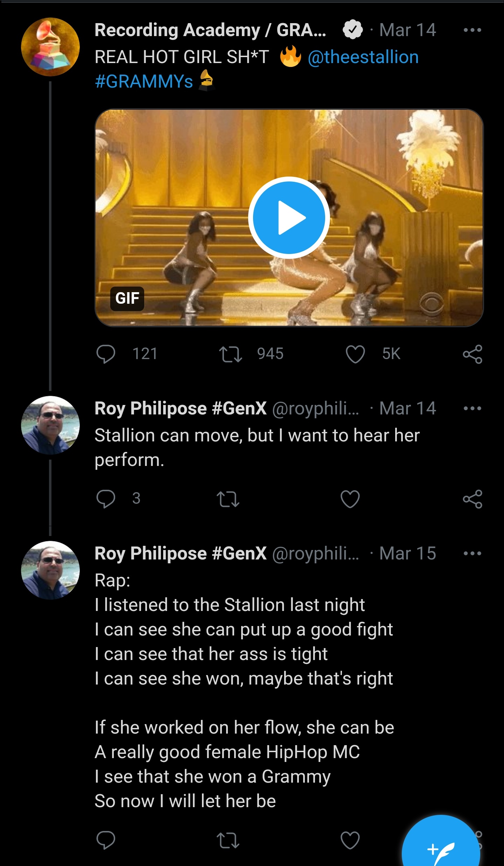Share the 'Stallion can move' tweet

coord(472,499)
